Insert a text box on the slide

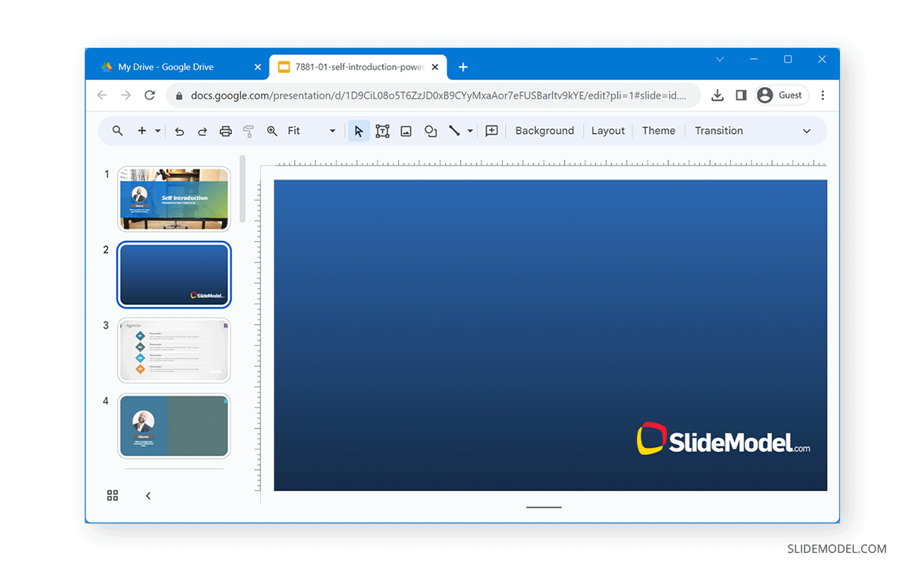[x=382, y=130]
